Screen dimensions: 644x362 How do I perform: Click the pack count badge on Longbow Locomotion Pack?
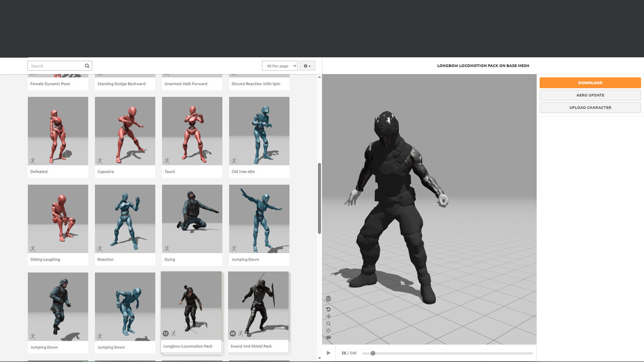click(166, 334)
